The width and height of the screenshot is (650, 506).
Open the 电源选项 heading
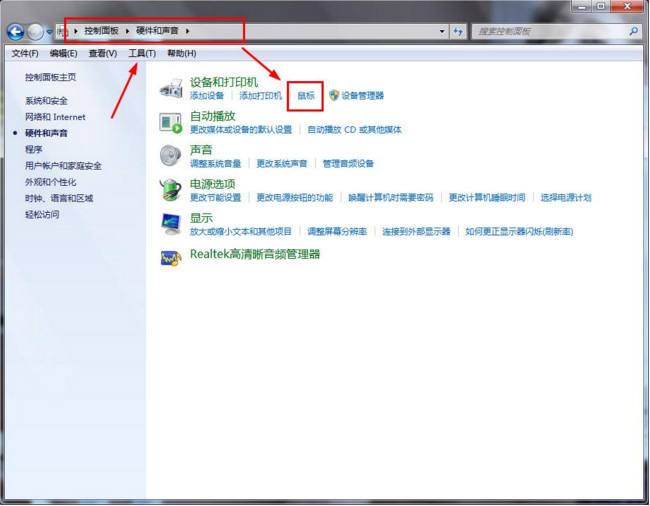coord(213,184)
